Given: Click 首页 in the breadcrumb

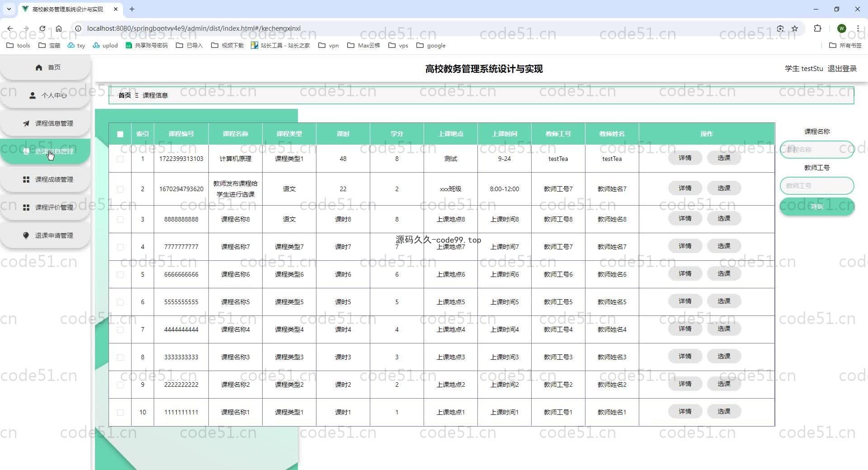Looking at the screenshot, I should [125, 95].
